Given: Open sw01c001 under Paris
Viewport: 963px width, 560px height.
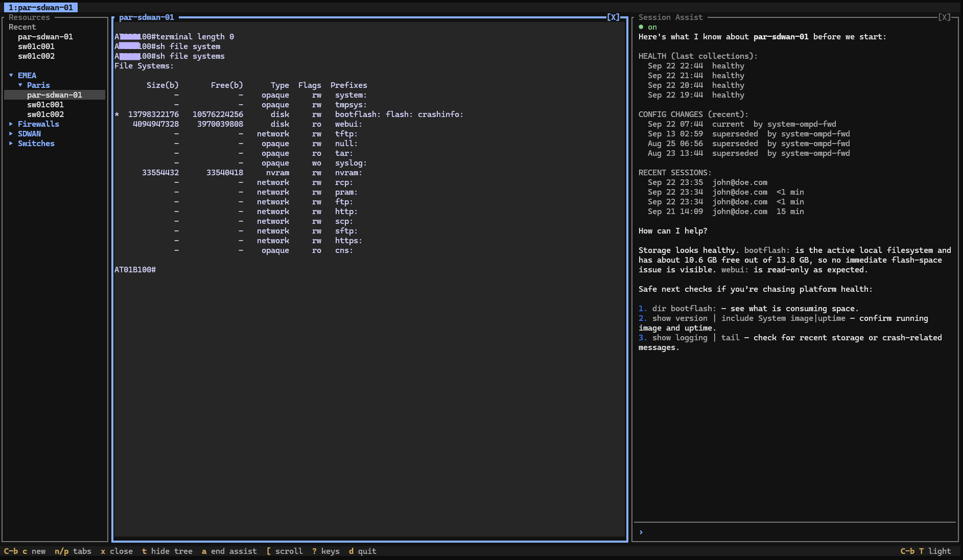Looking at the screenshot, I should pos(45,104).
